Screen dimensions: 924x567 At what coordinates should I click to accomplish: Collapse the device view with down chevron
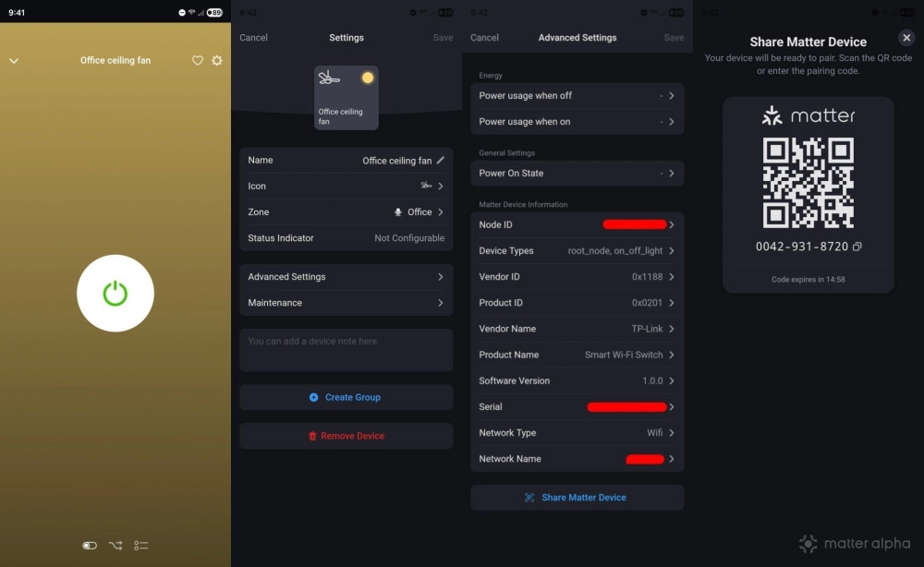(x=14, y=61)
